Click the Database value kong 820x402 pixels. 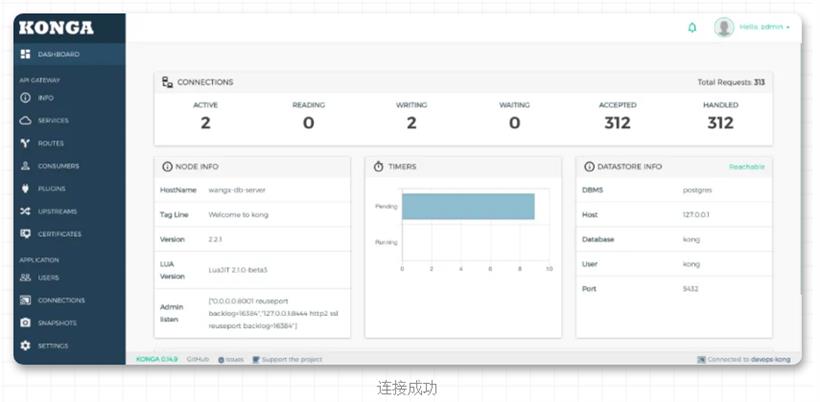691,239
